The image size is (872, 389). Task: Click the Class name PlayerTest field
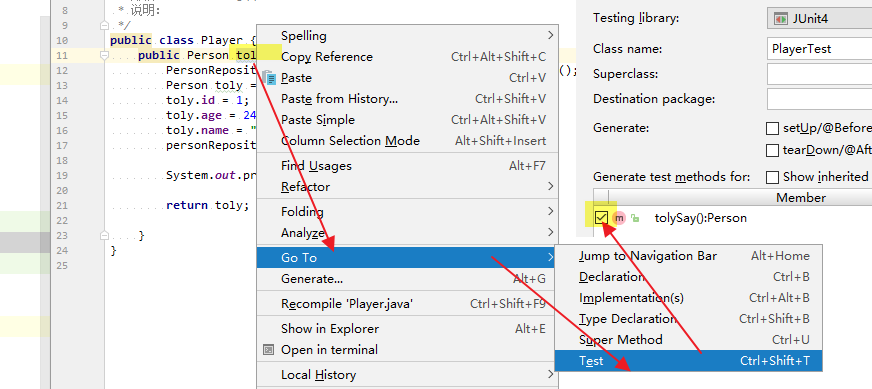pyautogui.click(x=819, y=48)
